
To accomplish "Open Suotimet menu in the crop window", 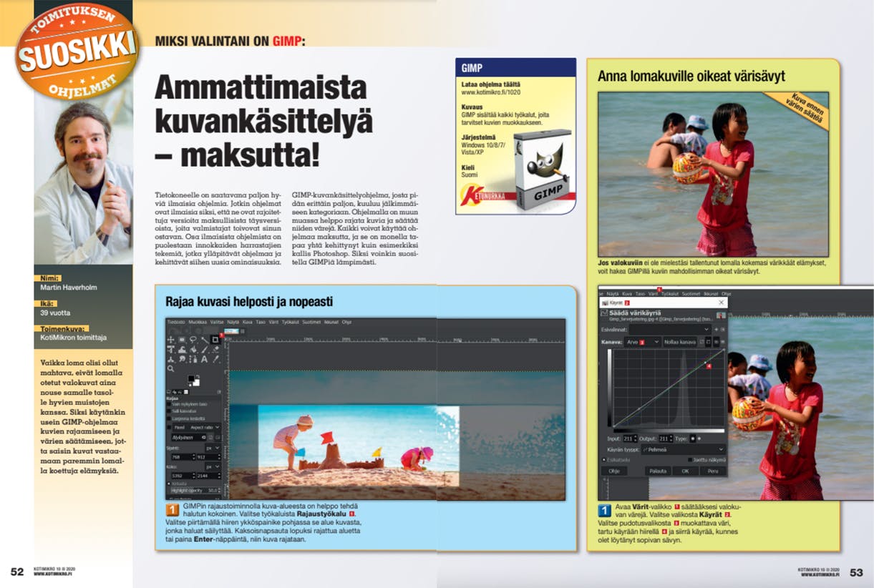I will [x=311, y=322].
